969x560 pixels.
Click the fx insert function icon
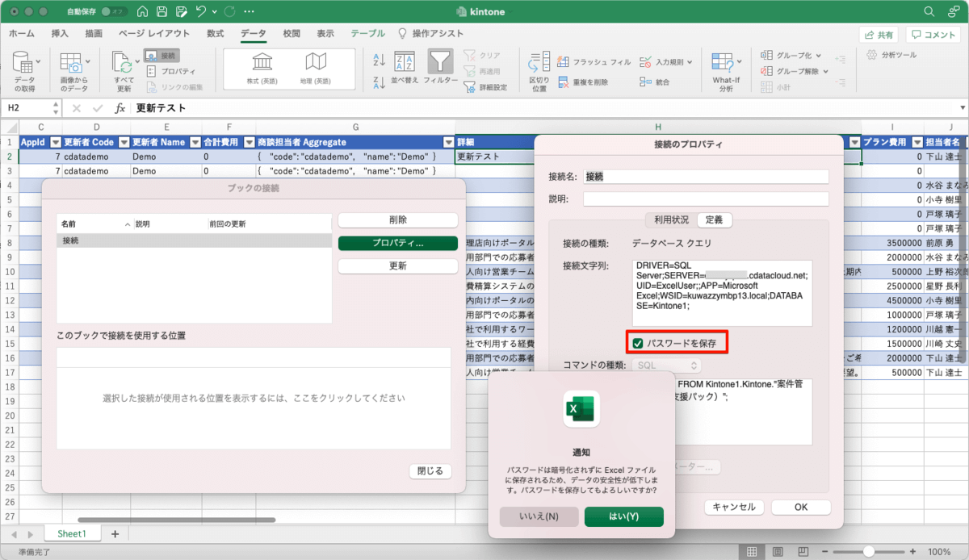coord(120,108)
